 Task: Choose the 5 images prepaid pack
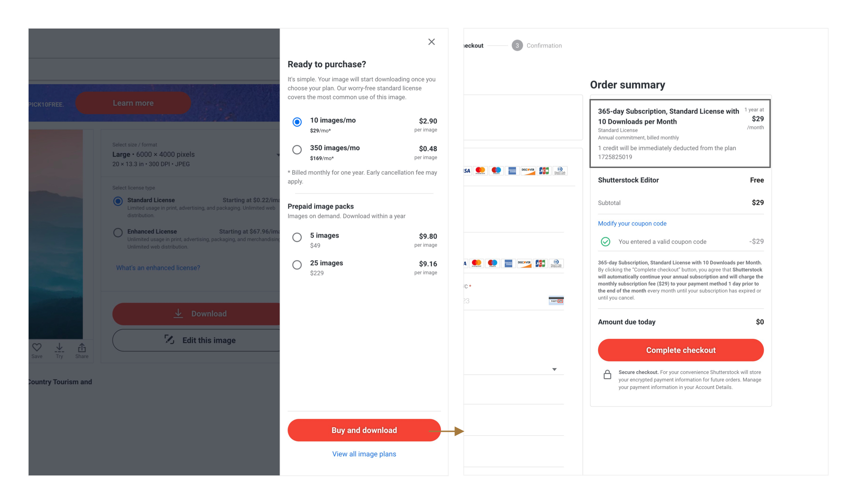click(297, 237)
